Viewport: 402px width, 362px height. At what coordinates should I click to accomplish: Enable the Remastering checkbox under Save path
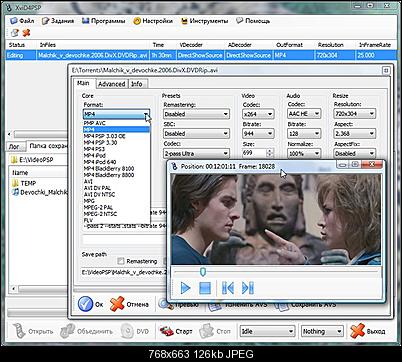[x=121, y=261]
